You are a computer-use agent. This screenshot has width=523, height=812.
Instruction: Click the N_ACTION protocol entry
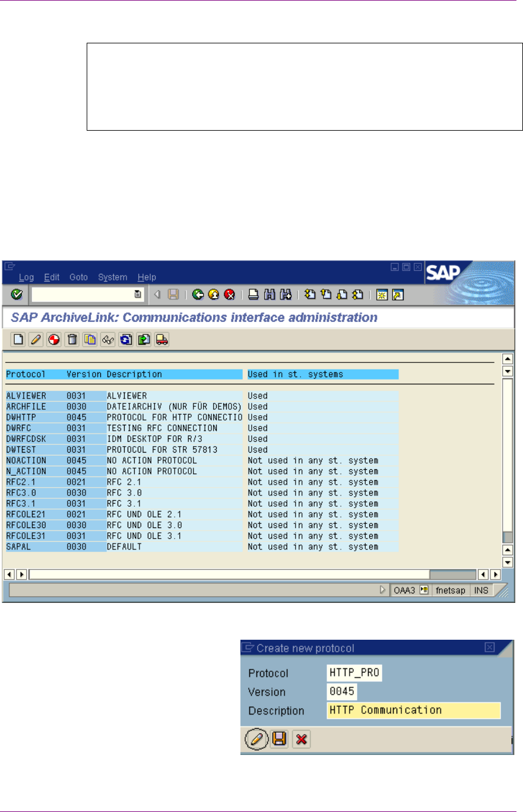click(x=26, y=472)
